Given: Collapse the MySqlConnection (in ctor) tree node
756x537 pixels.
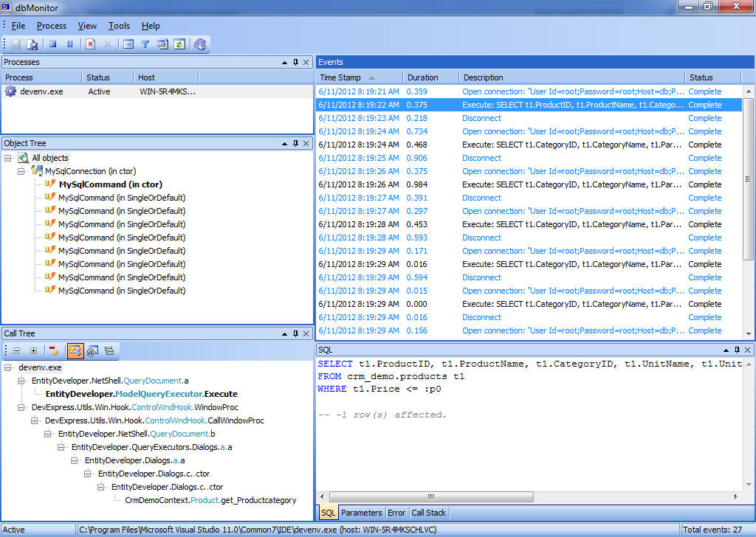Looking at the screenshot, I should [21, 171].
